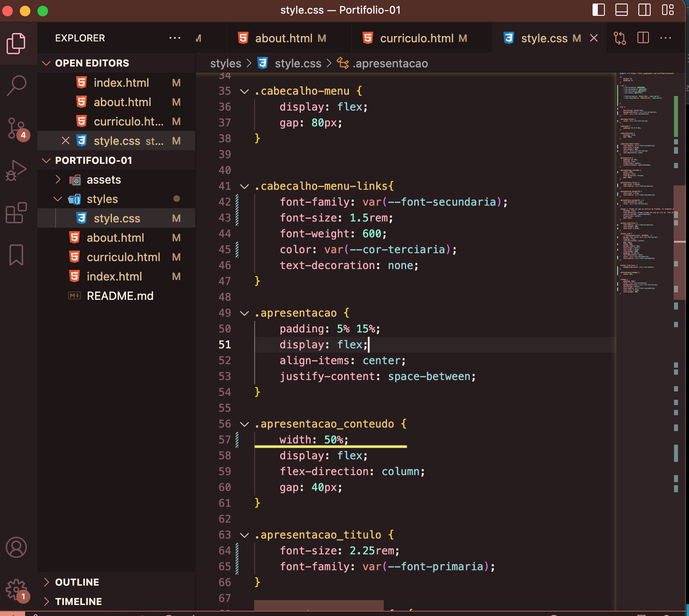Click the styles breadcrumb

point(226,63)
